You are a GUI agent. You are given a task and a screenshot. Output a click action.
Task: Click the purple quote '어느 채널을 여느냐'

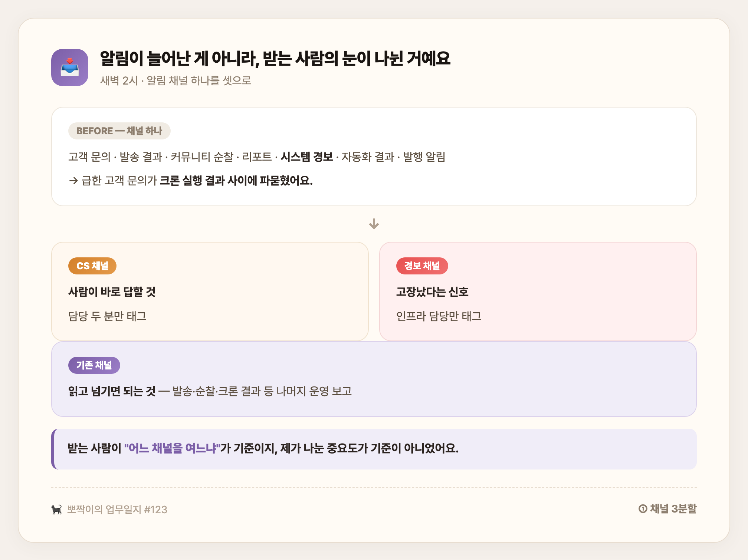click(x=172, y=448)
